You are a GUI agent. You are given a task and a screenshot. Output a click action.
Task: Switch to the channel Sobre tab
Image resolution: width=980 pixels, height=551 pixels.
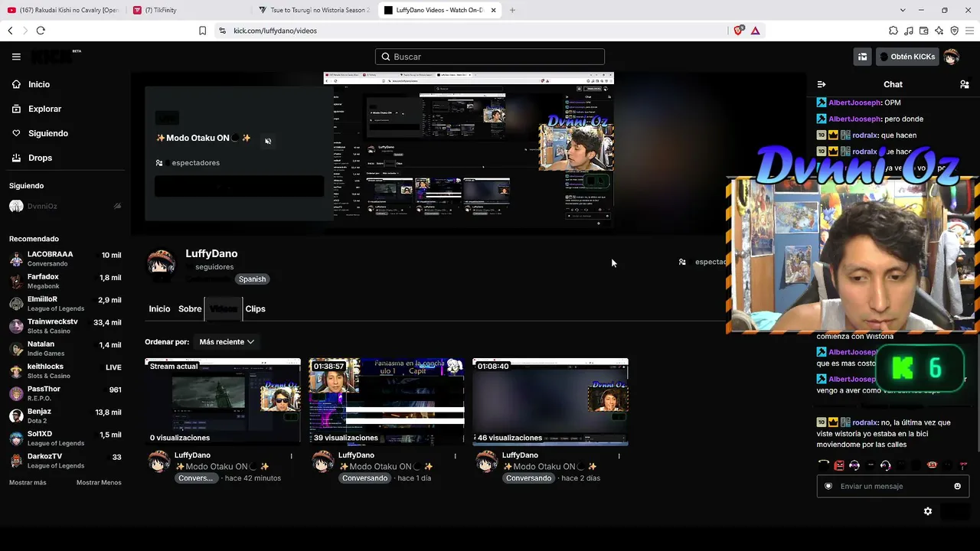[x=190, y=309]
